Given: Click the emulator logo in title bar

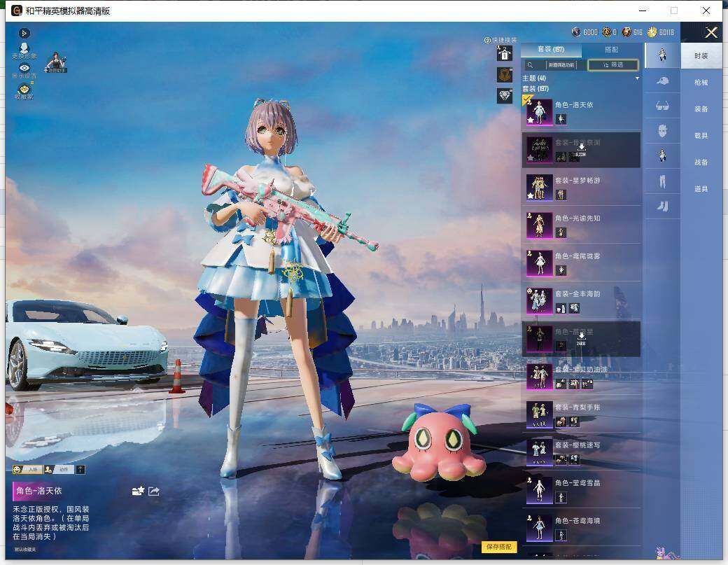Looking at the screenshot, I should point(17,11).
